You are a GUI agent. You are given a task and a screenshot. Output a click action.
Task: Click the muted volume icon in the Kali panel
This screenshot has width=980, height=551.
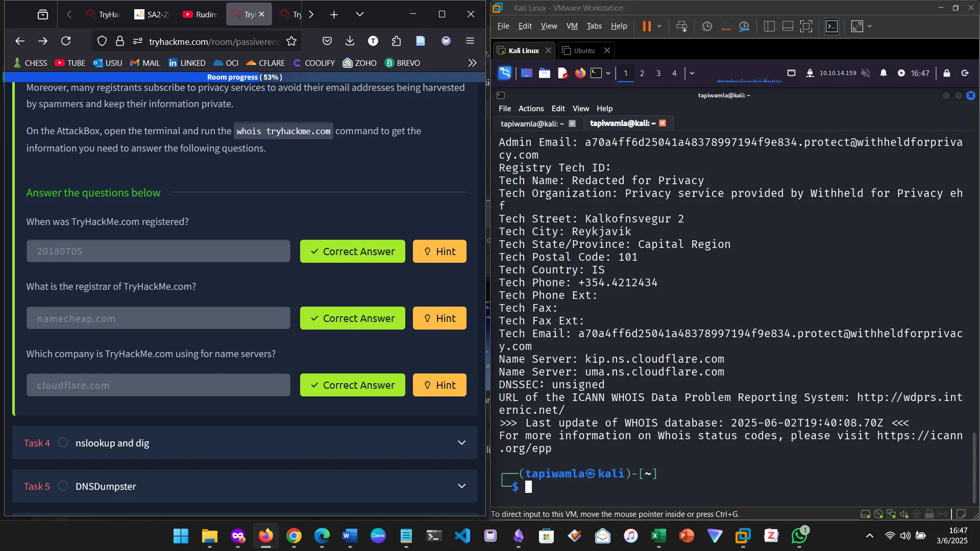[866, 73]
